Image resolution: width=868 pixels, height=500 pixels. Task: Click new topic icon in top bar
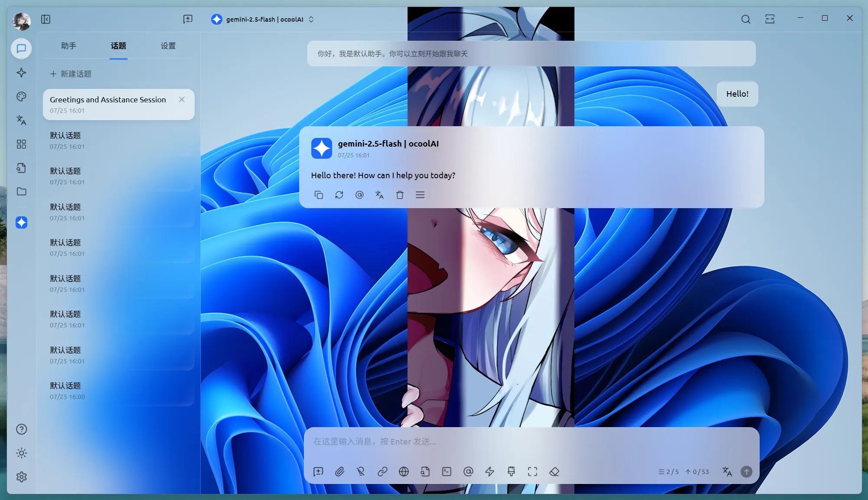pos(188,19)
